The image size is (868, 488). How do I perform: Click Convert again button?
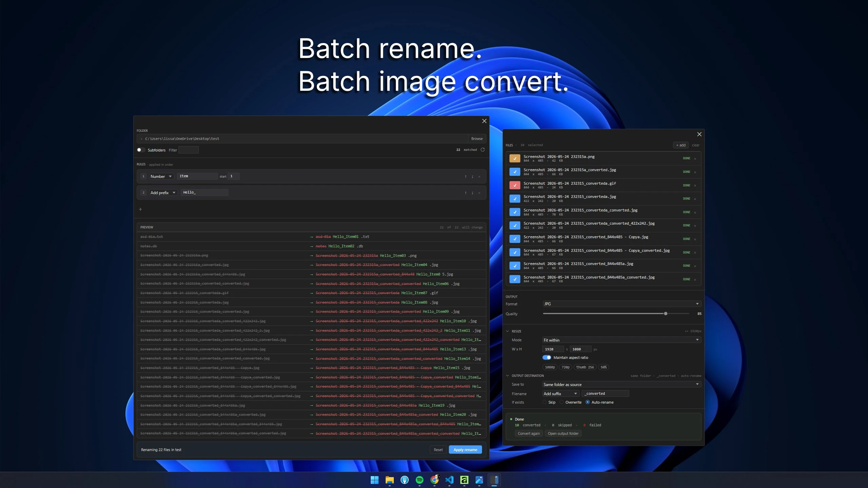529,433
